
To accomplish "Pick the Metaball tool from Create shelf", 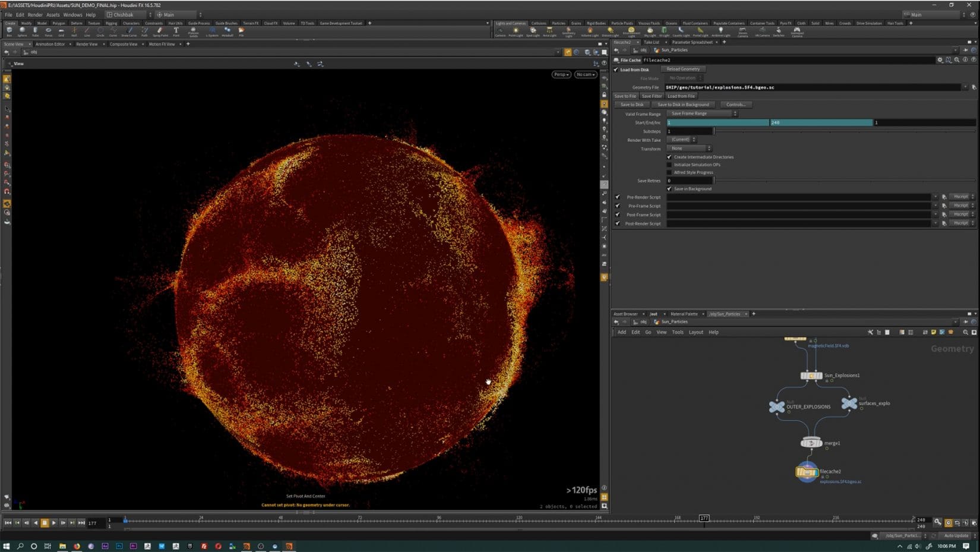I will click(x=227, y=31).
